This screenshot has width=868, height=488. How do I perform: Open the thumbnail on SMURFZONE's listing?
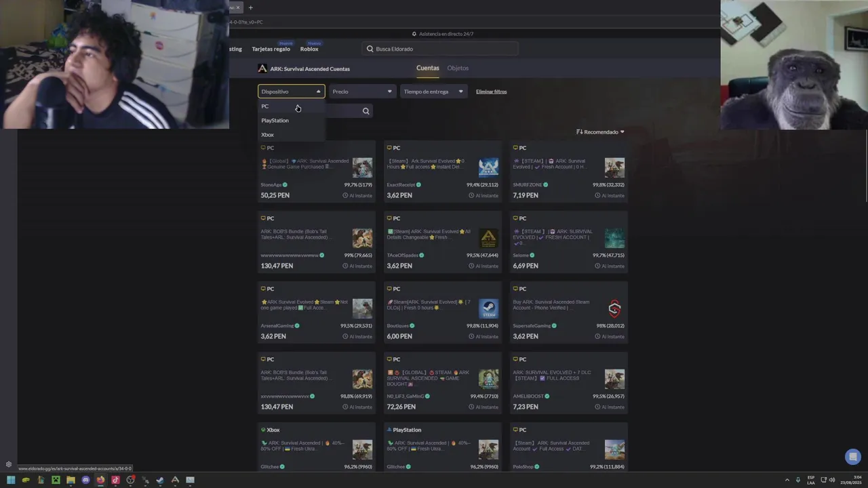pyautogui.click(x=614, y=167)
